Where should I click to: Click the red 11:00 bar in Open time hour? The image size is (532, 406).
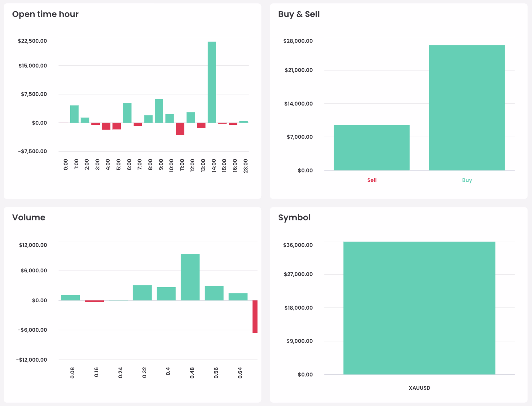pos(180,129)
